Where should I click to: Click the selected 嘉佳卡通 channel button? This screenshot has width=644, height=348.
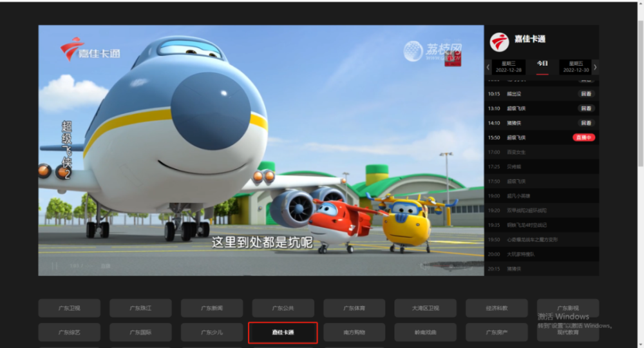[283, 333]
